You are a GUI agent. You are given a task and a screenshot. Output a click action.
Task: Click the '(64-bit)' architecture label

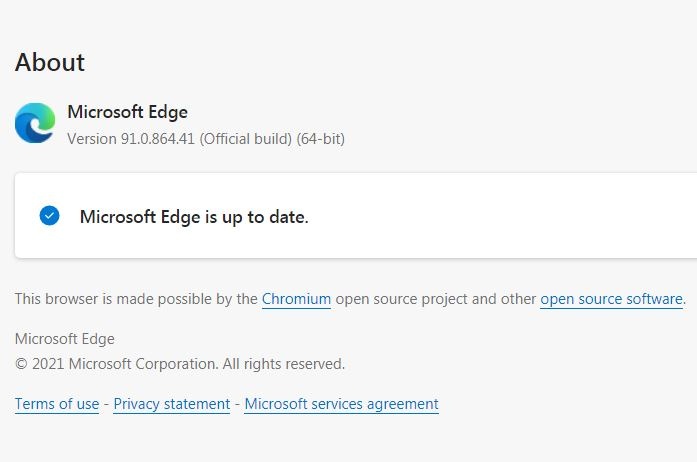tap(321, 139)
